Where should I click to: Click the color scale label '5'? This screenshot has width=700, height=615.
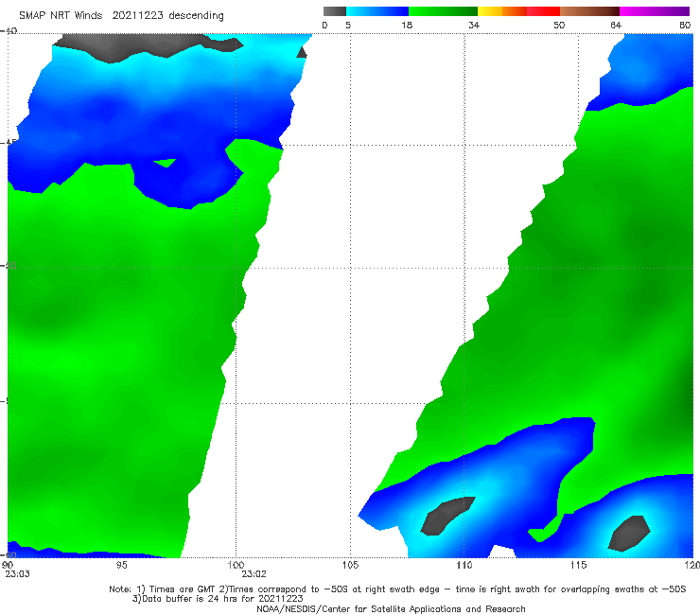pos(348,26)
